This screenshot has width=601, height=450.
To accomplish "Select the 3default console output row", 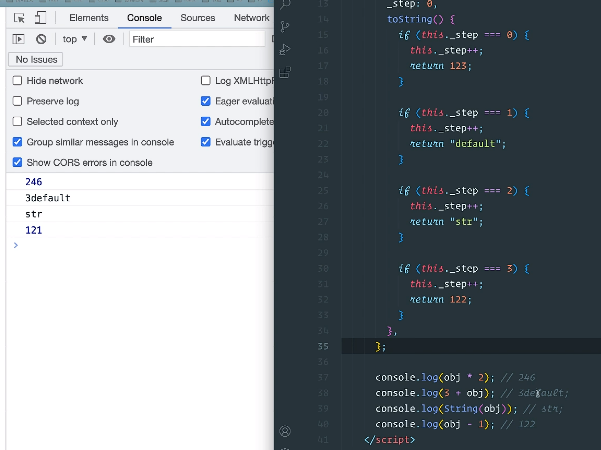I will (x=140, y=198).
